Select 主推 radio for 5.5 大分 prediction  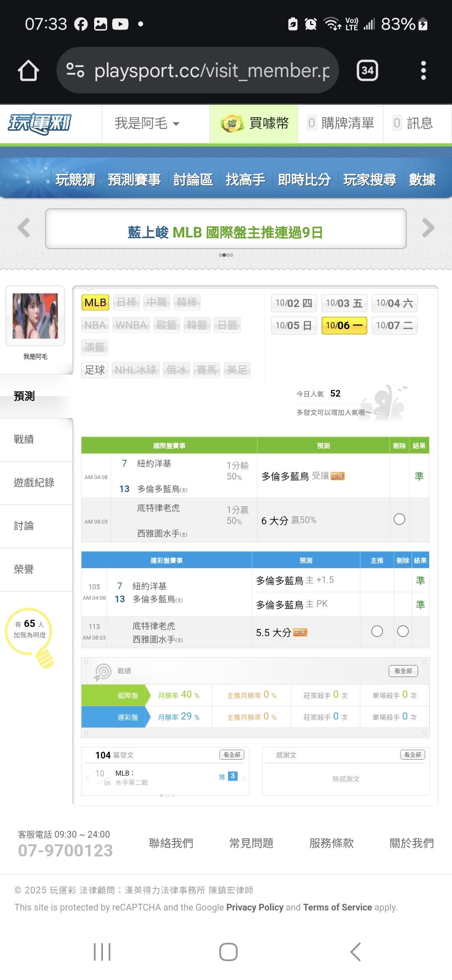(377, 631)
